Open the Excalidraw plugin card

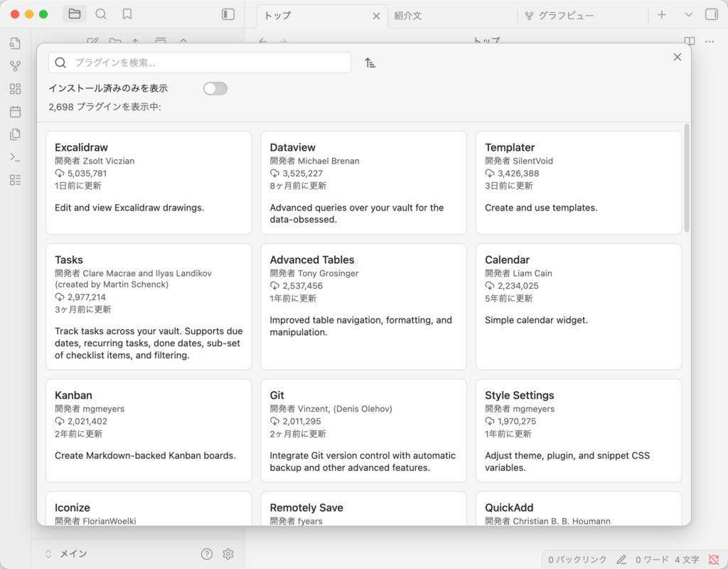(x=149, y=182)
